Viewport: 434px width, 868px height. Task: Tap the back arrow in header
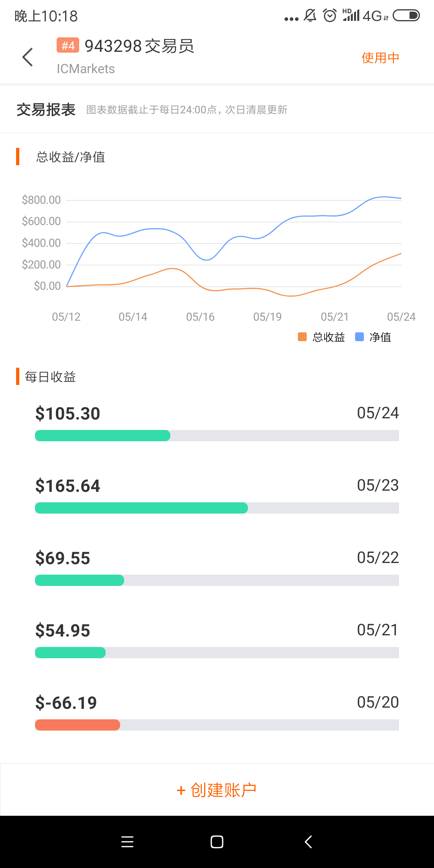(x=27, y=57)
